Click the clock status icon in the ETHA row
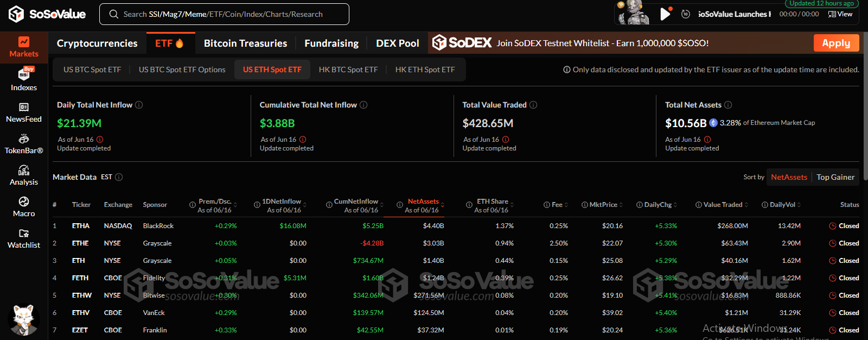 (x=833, y=226)
